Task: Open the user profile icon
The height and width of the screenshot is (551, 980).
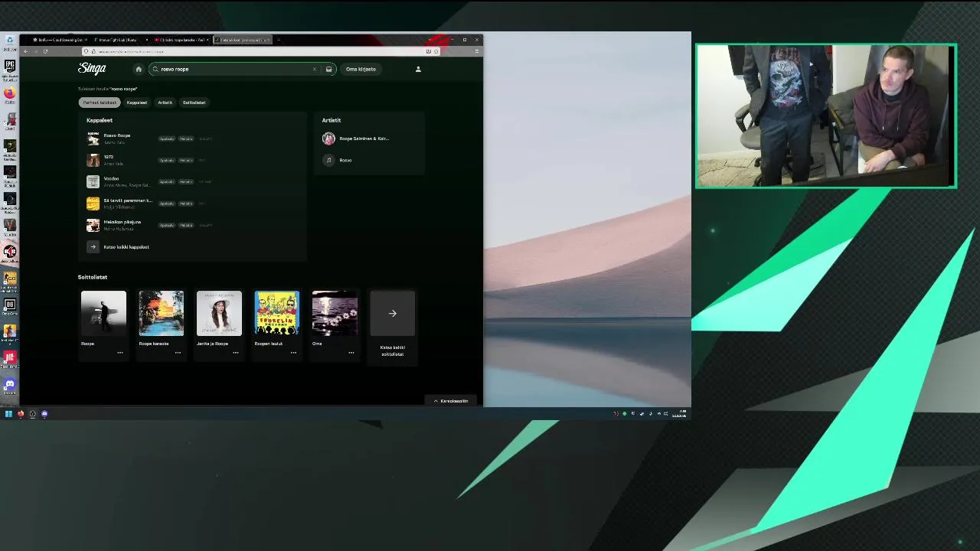Action: (x=418, y=69)
